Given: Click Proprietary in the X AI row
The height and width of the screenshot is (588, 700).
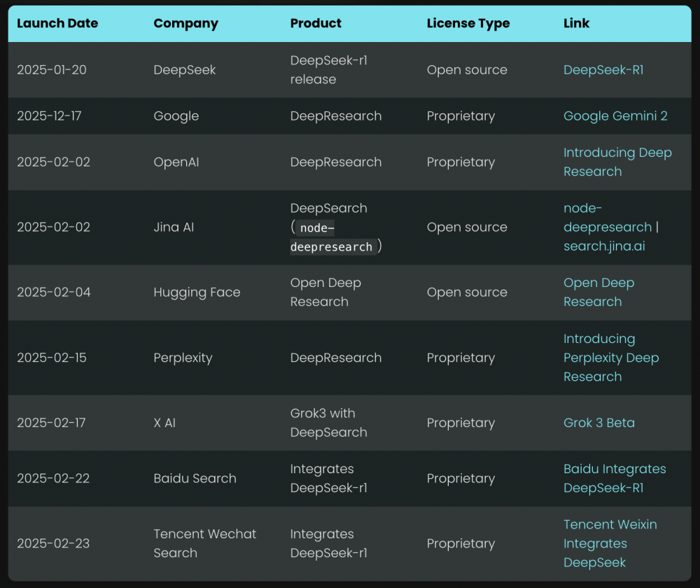Looking at the screenshot, I should point(461,422).
